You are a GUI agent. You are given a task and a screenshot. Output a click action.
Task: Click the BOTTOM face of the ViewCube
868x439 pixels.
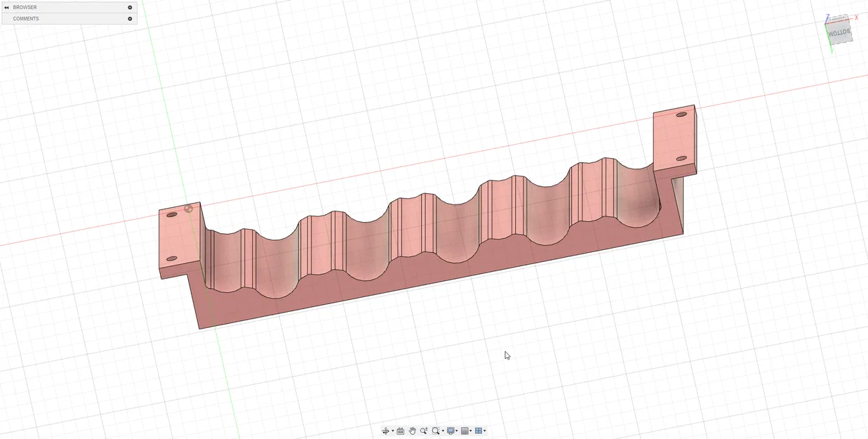coord(839,32)
